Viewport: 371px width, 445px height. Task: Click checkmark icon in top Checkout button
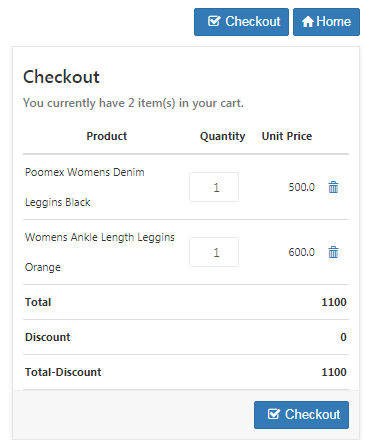click(x=214, y=21)
